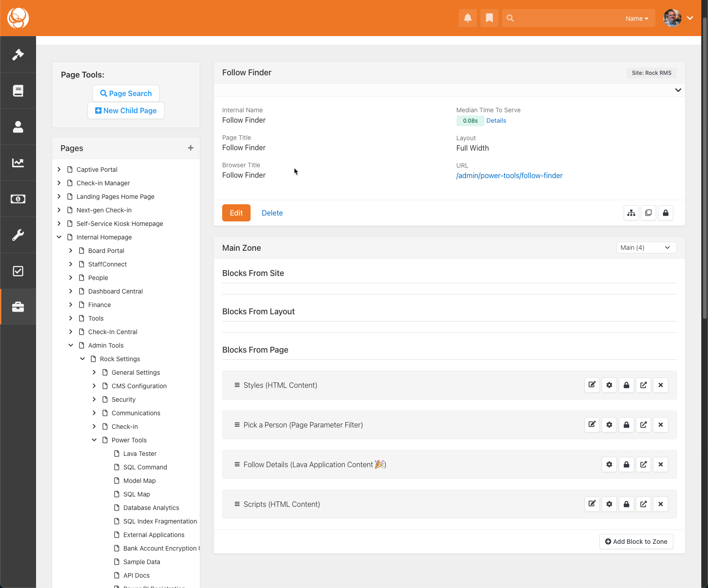Screen dimensions: 708x588
Task: Open the Name search filter dropdown
Action: click(636, 18)
